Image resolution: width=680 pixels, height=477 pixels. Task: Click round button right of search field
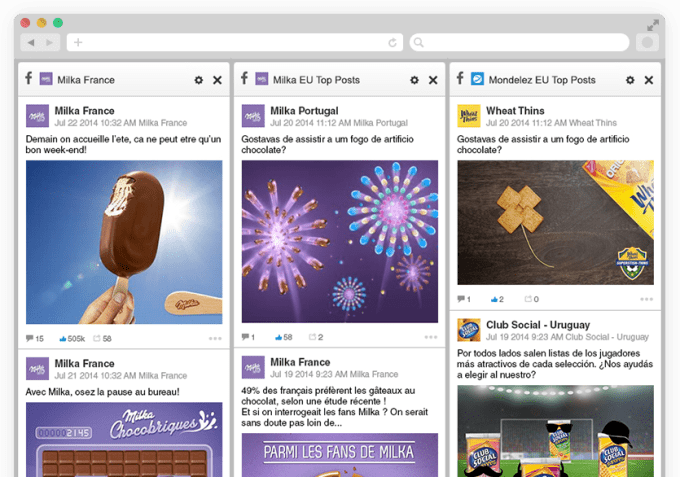tap(647, 42)
